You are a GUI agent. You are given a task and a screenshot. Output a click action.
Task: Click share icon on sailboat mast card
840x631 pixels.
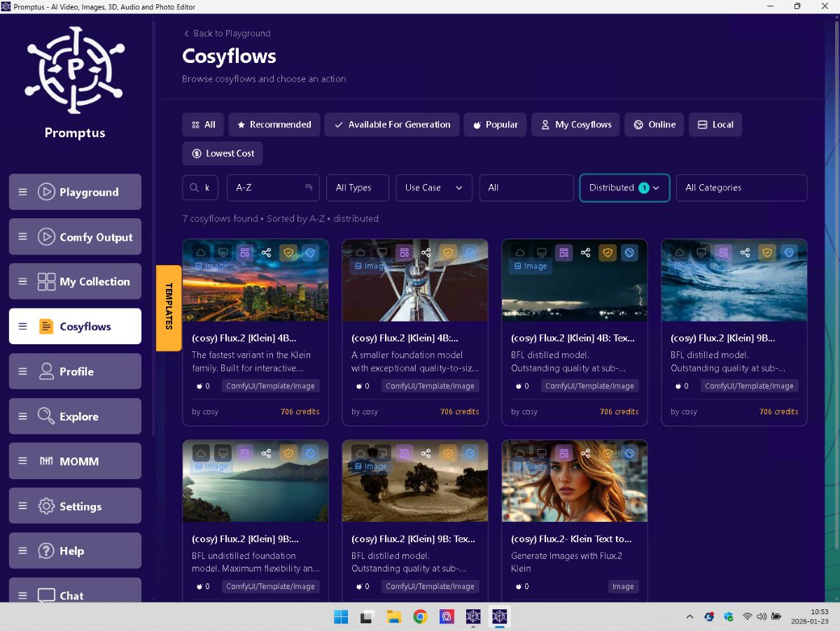[x=426, y=253]
